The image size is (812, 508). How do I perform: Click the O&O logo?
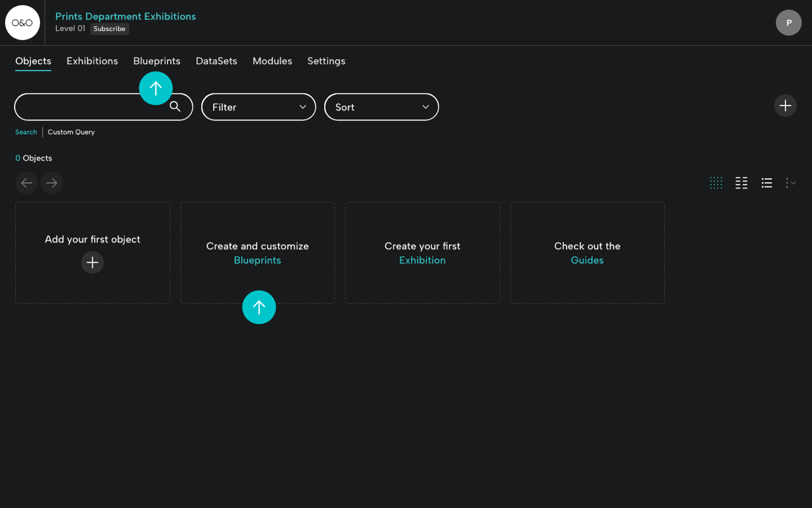point(22,22)
